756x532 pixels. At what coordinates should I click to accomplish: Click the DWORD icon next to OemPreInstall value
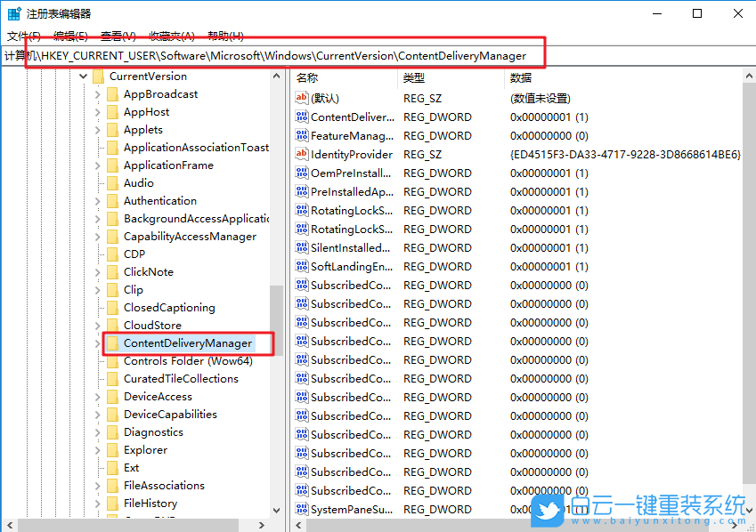(x=300, y=173)
